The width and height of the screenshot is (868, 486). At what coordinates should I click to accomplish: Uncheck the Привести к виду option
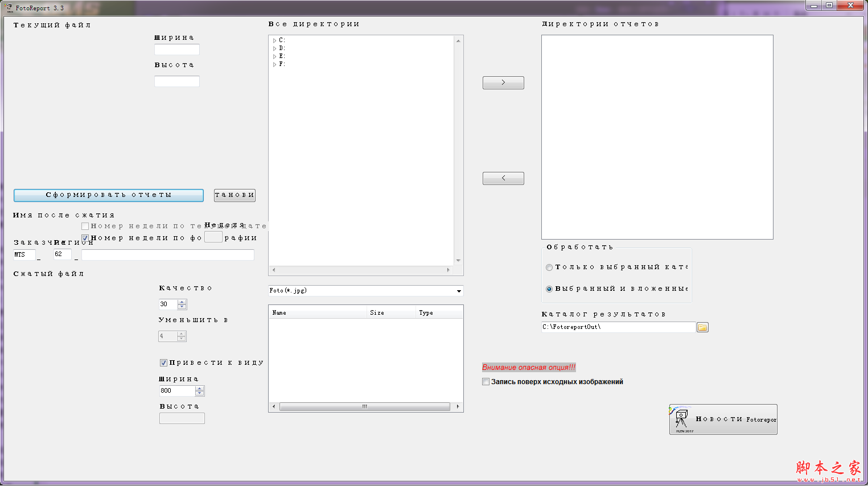(163, 363)
